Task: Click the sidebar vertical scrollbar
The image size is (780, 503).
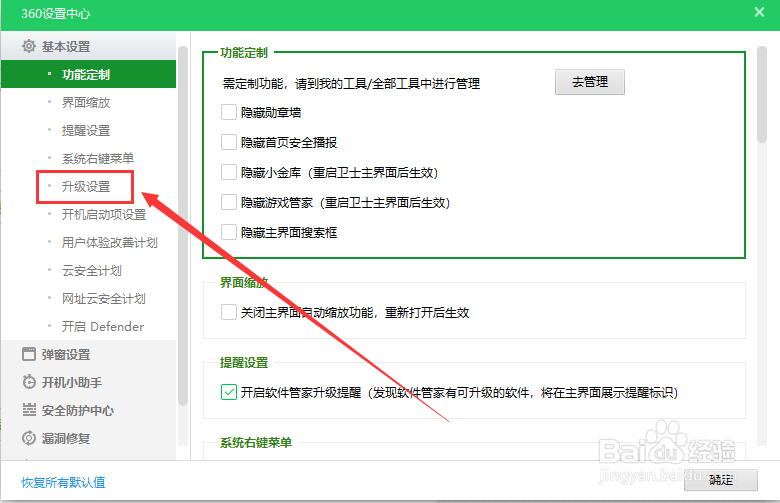Action: [x=183, y=226]
